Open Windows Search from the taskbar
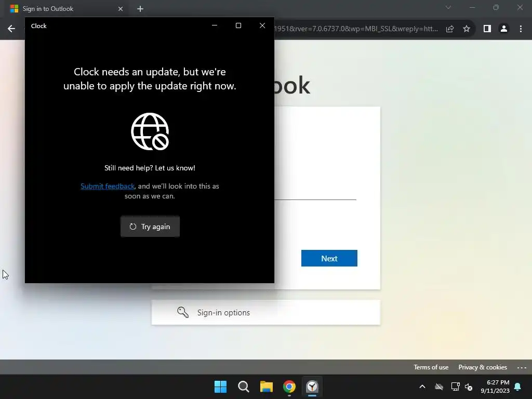 click(244, 387)
